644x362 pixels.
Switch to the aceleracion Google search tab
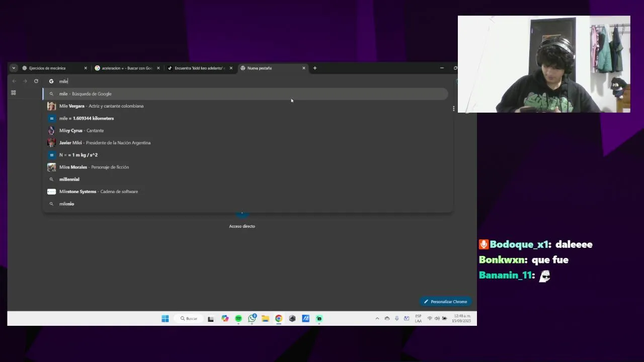(127, 68)
